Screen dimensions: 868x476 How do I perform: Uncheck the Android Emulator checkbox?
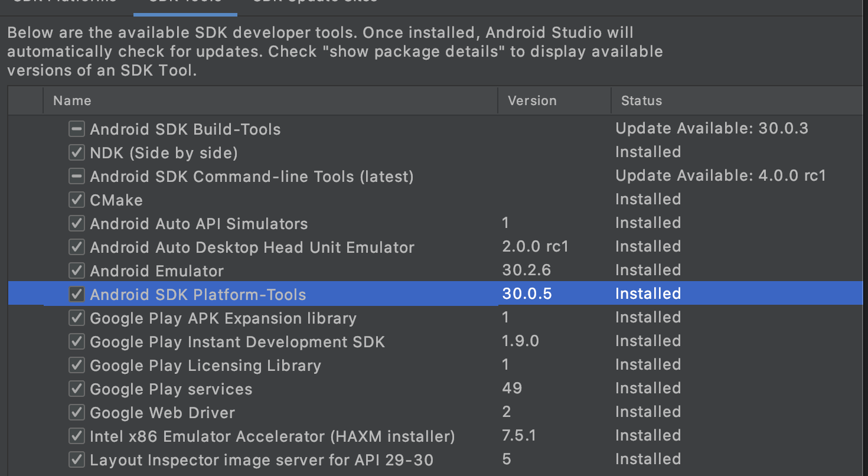(76, 270)
